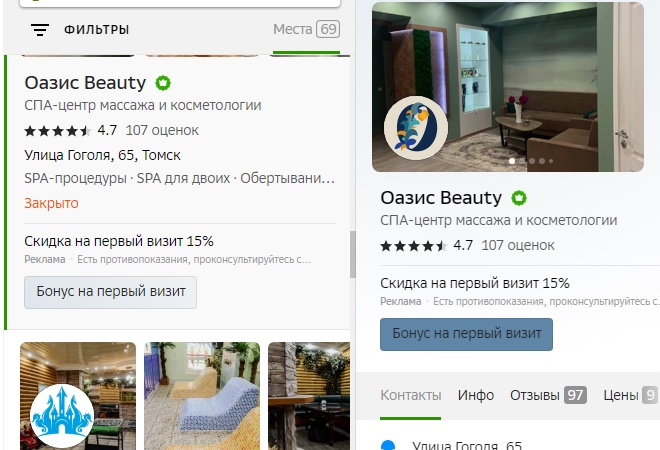This screenshot has width=660, height=450.
Task: Open the Цены tab
Action: point(630,395)
